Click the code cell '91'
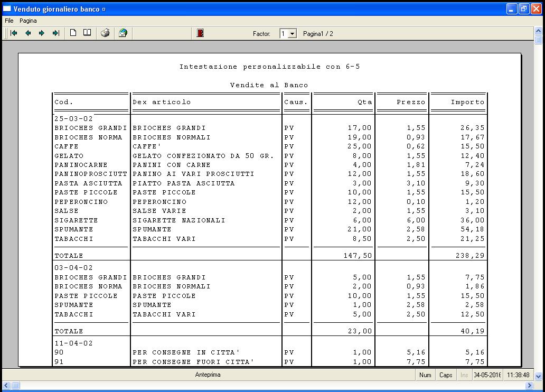 tap(59, 362)
